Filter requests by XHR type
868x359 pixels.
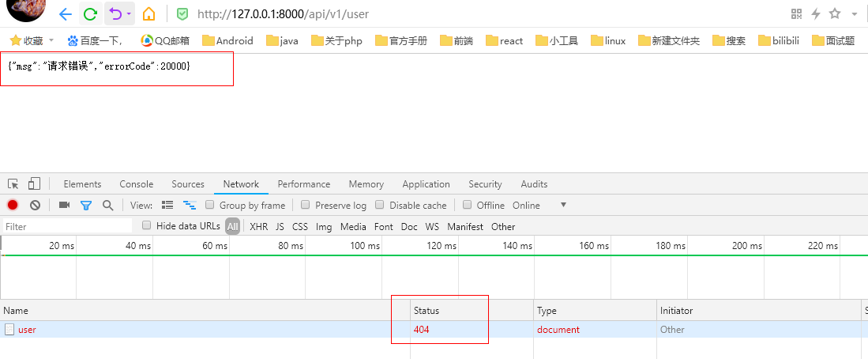[258, 226]
